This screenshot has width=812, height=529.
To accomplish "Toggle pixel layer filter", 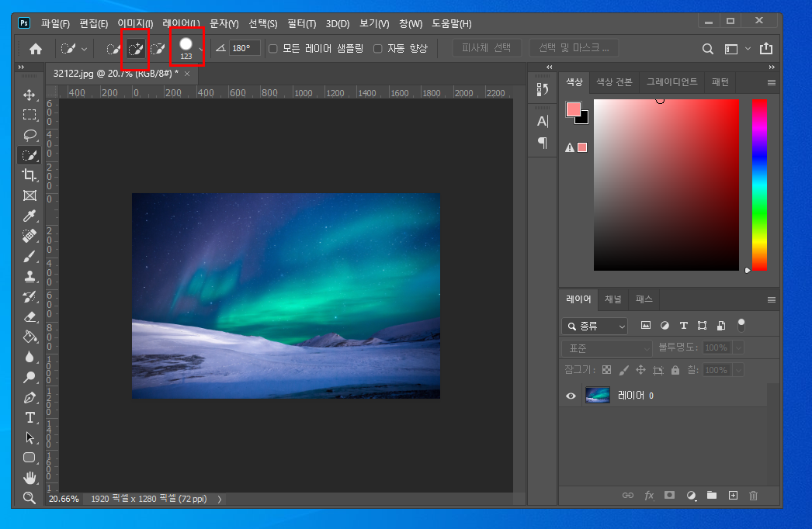I will 645,326.
